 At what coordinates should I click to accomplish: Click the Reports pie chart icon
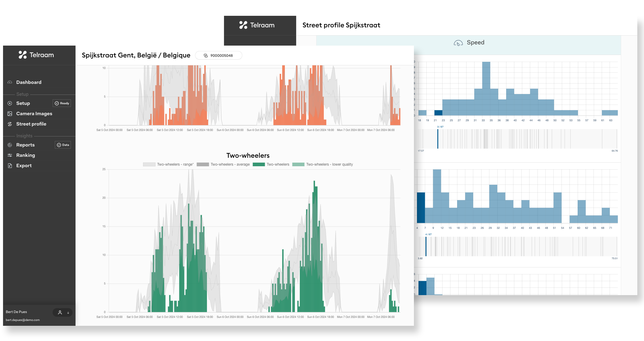tap(10, 145)
